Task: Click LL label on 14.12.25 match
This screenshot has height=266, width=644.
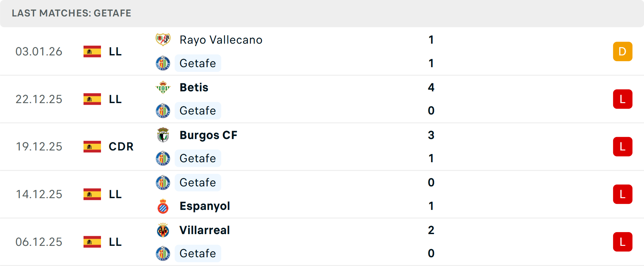Action: [x=115, y=194]
